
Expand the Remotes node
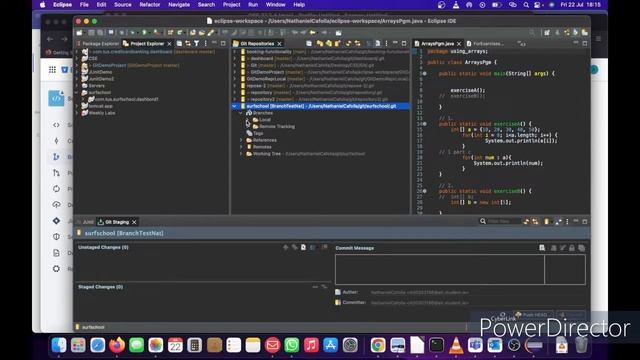point(241,147)
